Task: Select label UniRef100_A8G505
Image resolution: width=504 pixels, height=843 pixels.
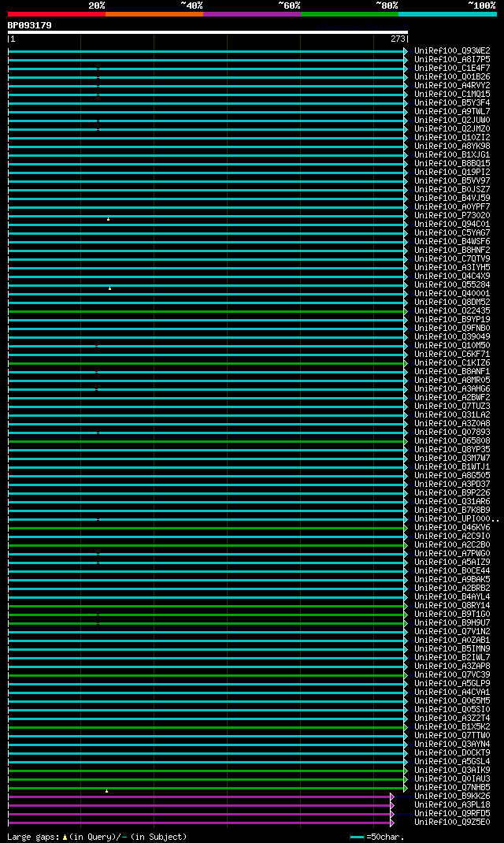Action: (x=452, y=476)
